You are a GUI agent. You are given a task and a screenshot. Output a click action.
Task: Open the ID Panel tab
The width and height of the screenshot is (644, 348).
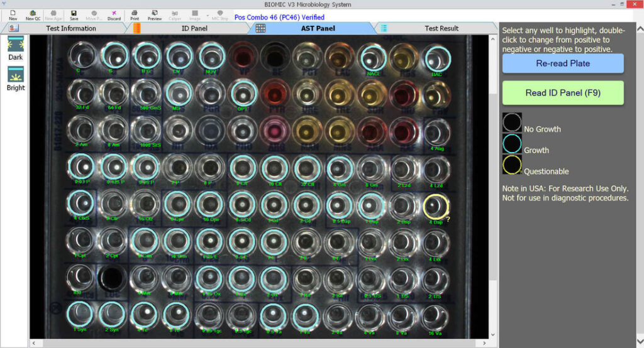pos(194,28)
